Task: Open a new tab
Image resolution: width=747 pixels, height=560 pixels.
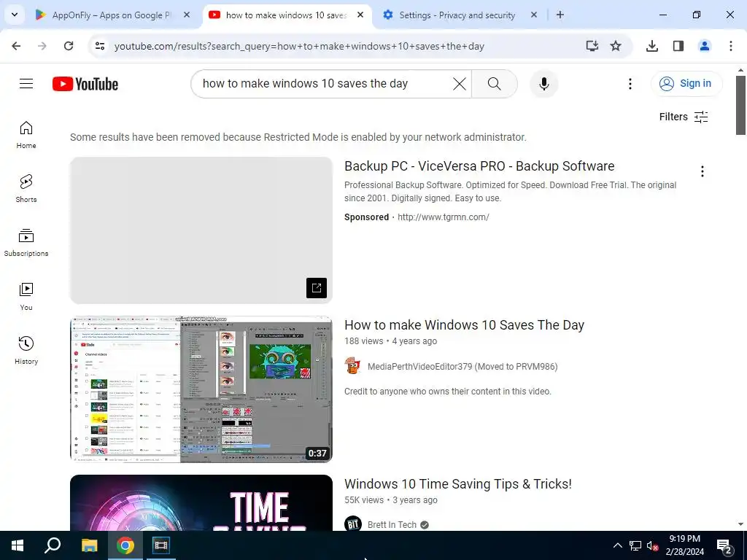Action: [x=560, y=15]
